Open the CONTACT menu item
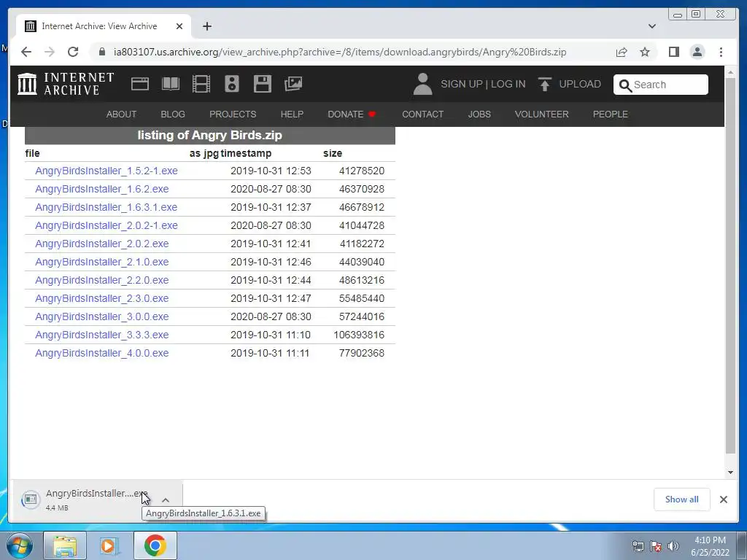 [422, 114]
